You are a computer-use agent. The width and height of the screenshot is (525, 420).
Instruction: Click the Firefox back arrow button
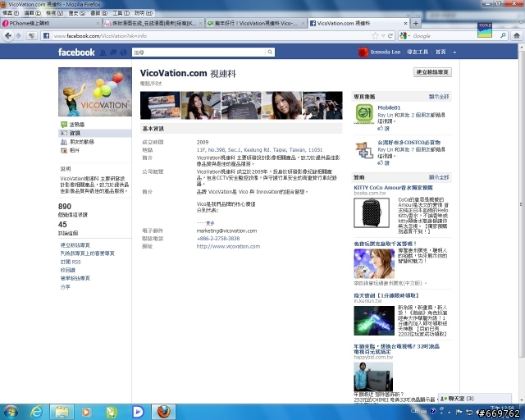[8, 35]
